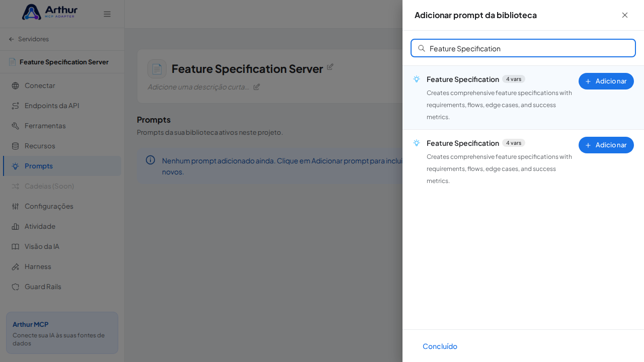Open the Atividade page
Viewport: 644px width, 362px height.
pyautogui.click(x=62, y=226)
